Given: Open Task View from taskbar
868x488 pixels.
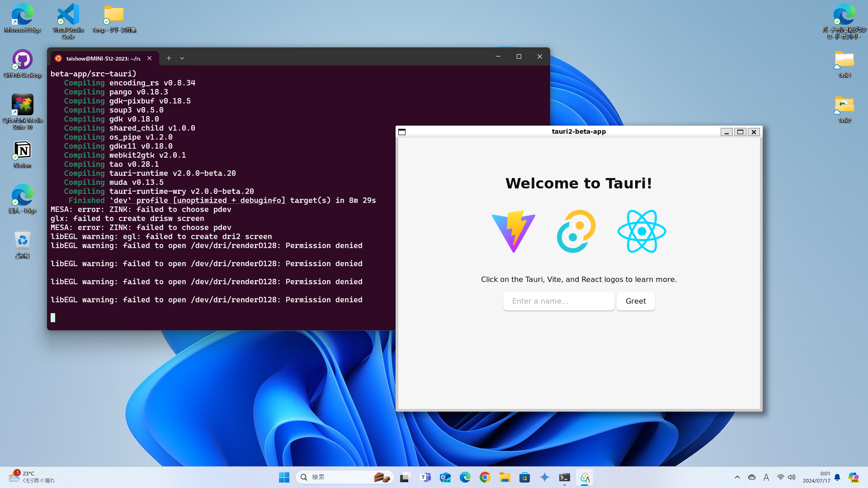Looking at the screenshot, I should 405,477.
